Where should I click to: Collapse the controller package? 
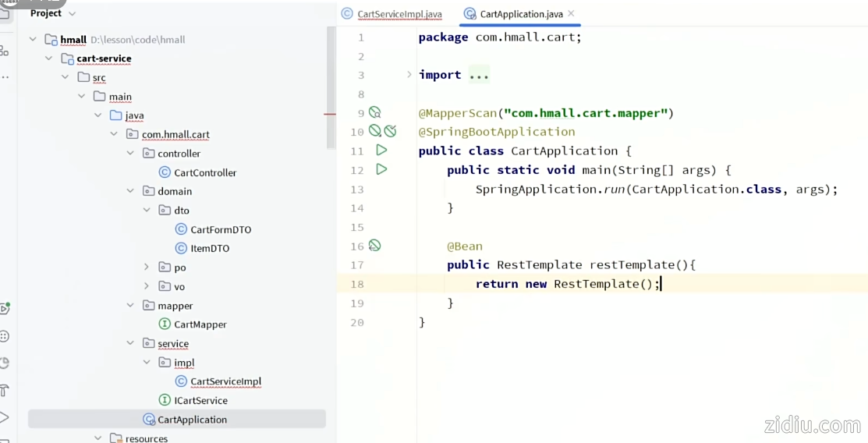coord(130,154)
